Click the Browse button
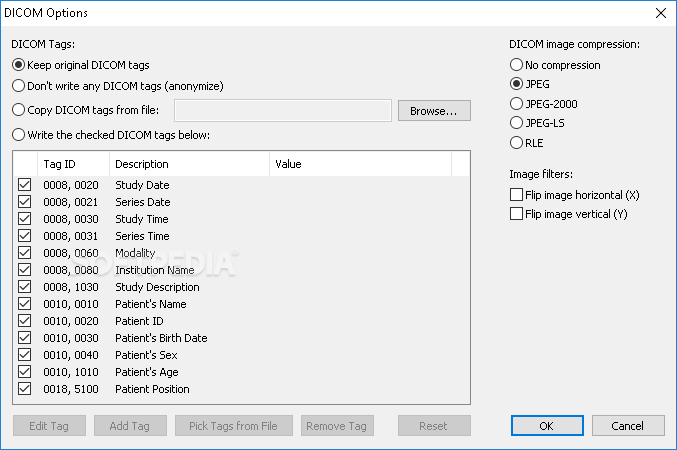Screen dimensions: 677x450 pos(434,111)
